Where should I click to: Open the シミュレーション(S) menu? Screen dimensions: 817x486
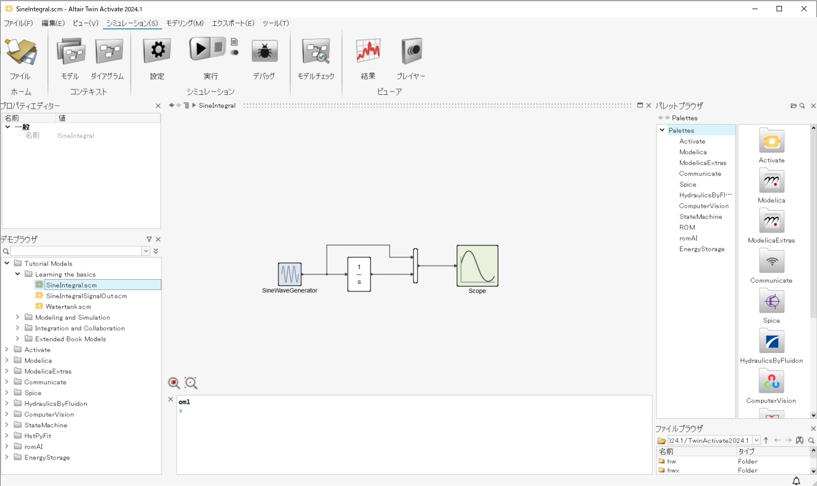[132, 23]
